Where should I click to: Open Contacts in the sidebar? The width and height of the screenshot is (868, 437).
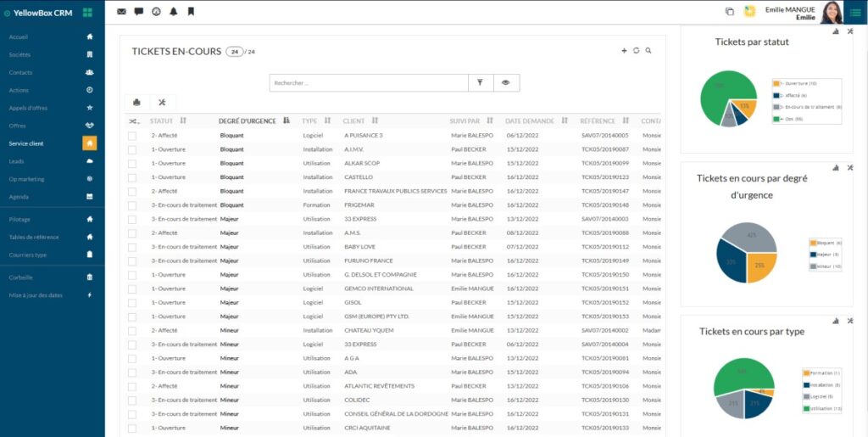point(20,72)
